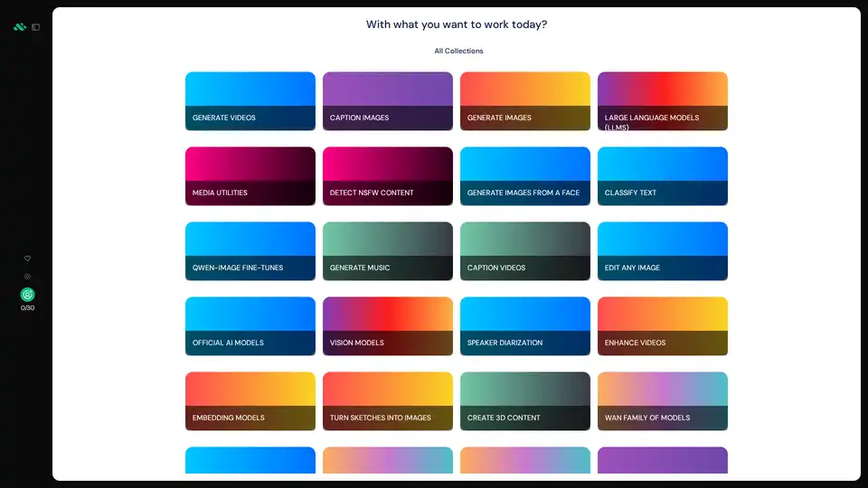
Task: Open Turn Sketches Into Images collection
Action: (x=388, y=401)
